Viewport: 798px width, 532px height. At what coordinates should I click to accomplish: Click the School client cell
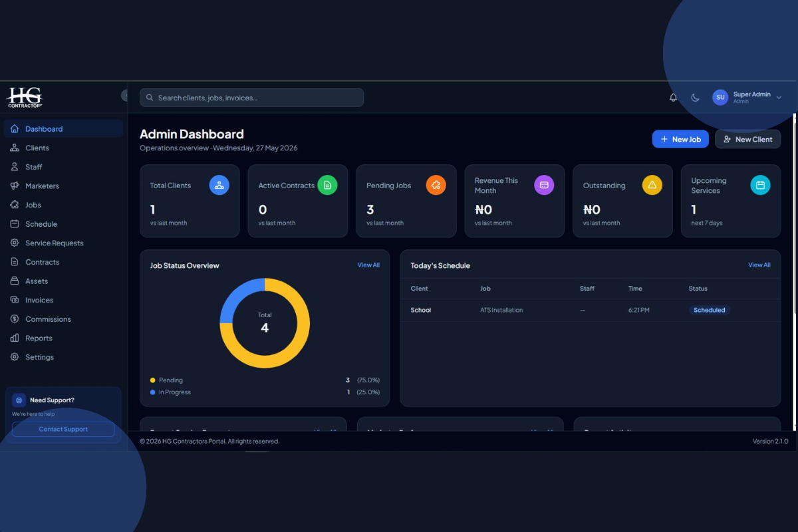tap(421, 310)
